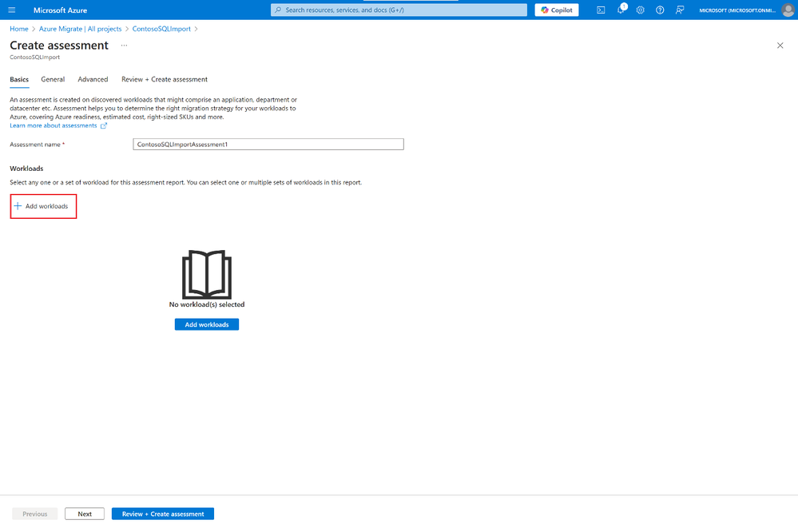Open portal settings gear
The width and height of the screenshot is (798, 532).
[640, 10]
